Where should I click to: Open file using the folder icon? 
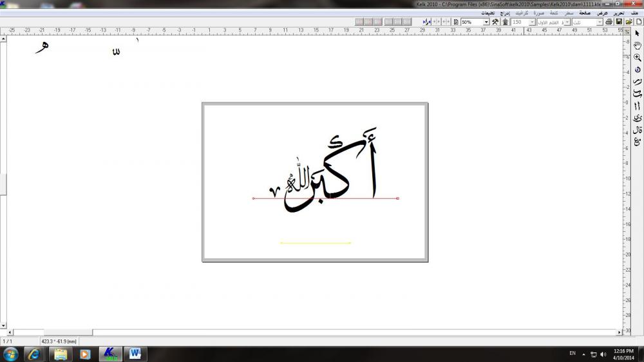629,22
